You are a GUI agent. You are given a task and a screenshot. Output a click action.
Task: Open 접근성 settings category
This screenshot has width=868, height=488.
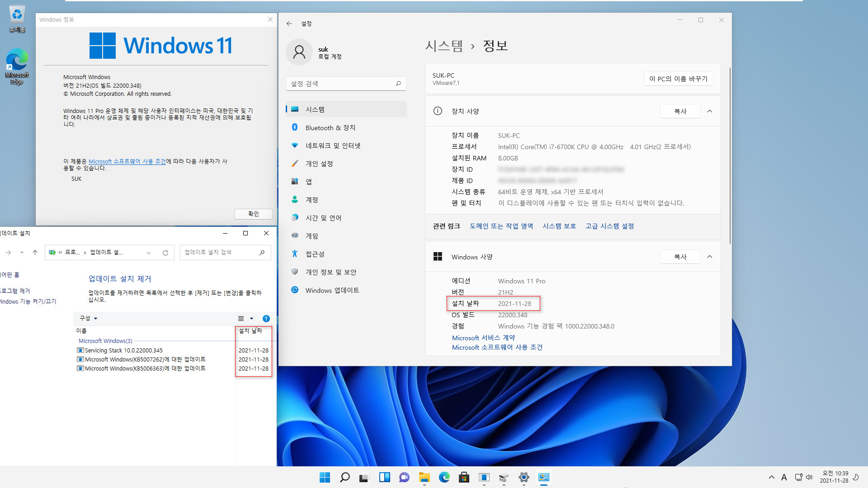coord(346,254)
